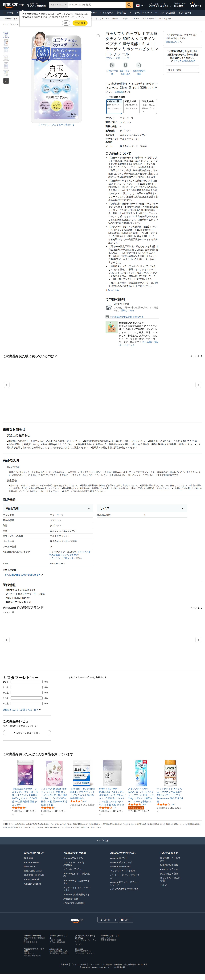Open the すべて hamburger menu
Image resolution: width=205 pixels, height=980 pixels.
click(x=8, y=13)
